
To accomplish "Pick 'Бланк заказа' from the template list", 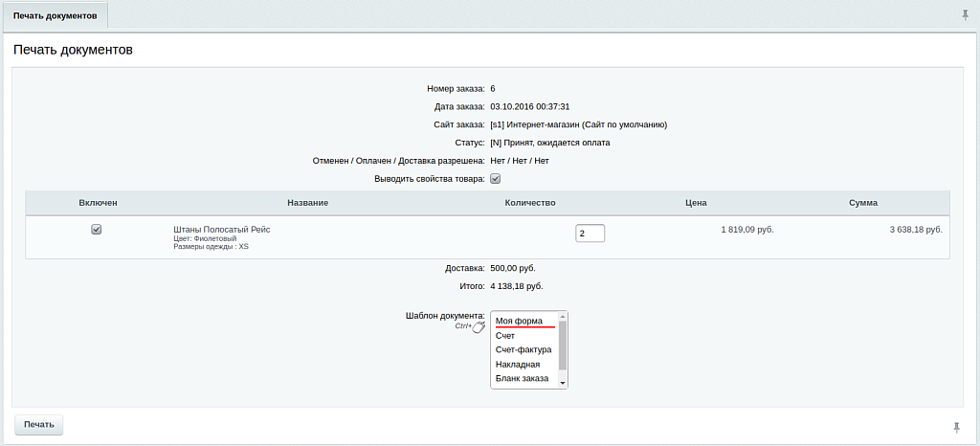I will tap(522, 379).
